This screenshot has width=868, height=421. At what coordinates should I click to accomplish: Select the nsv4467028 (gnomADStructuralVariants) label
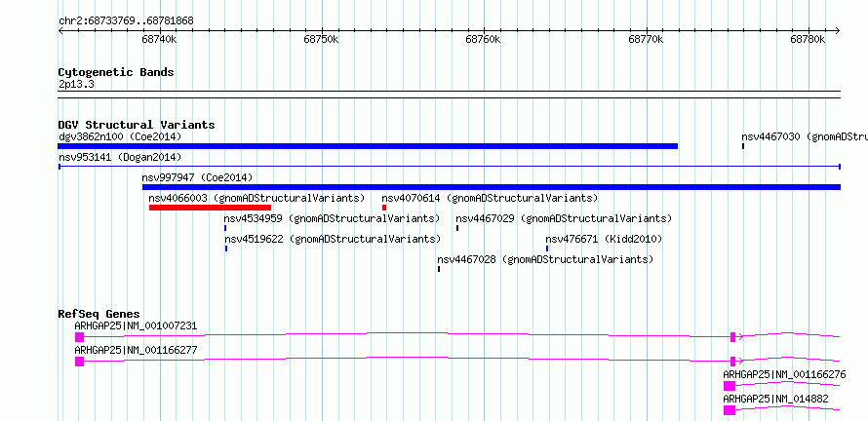(x=545, y=259)
